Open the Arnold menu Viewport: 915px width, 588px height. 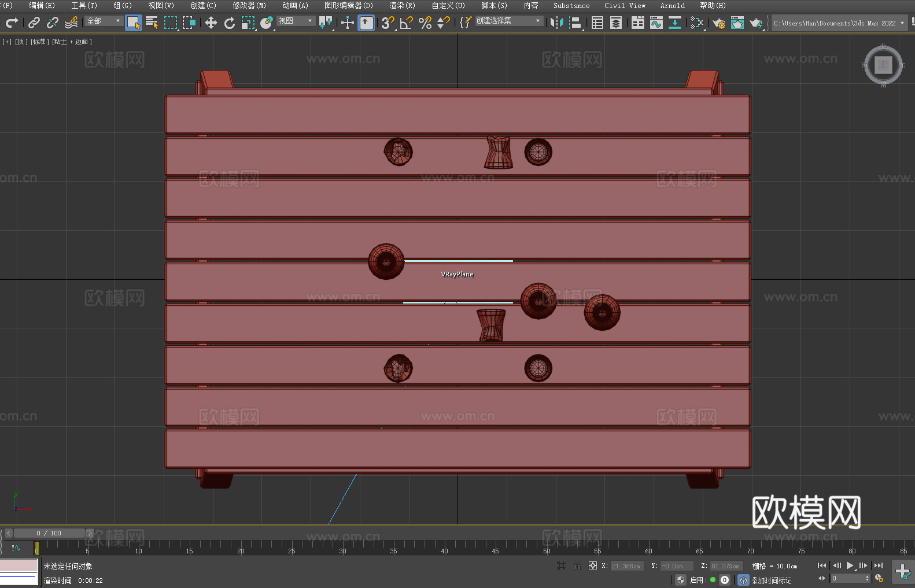(x=672, y=5)
